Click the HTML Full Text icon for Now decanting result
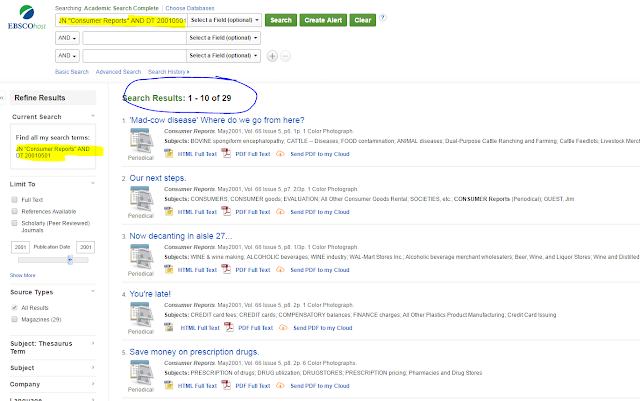This screenshot has width=640, height=401. (x=169, y=270)
